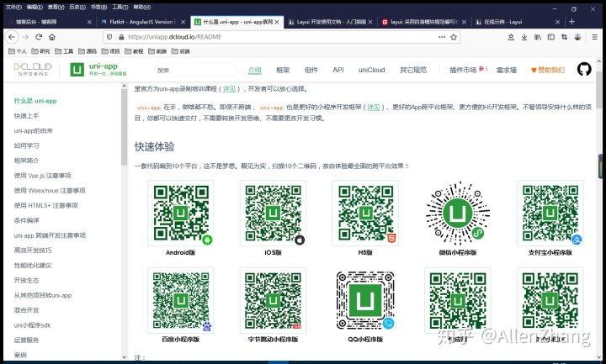Open the GitHub octocat link
Image resolution: width=606 pixels, height=364 pixels.
pos(584,70)
